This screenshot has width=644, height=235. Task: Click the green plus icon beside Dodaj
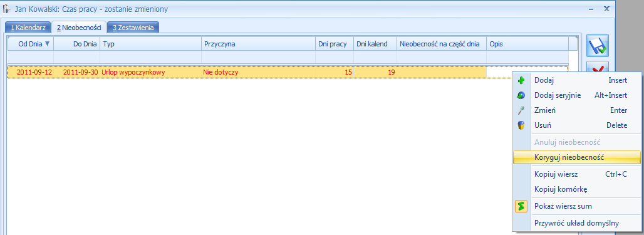[x=521, y=80]
